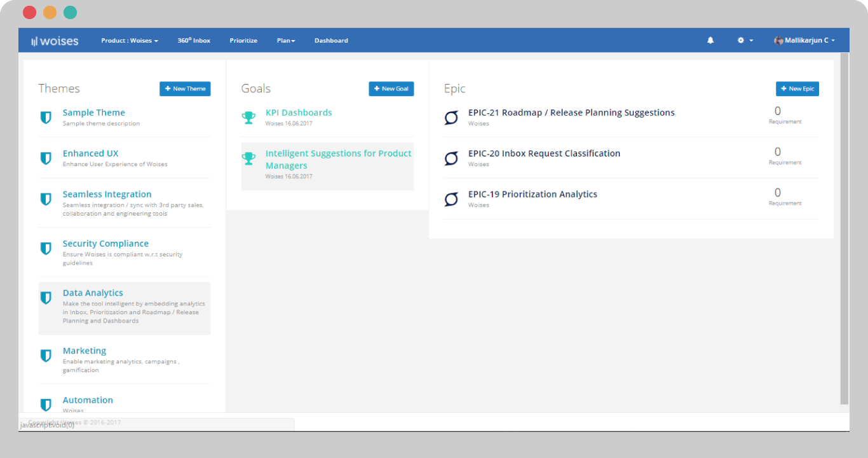Click the epic icon beside EPIC-20
The width and height of the screenshot is (868, 458).
(x=451, y=158)
